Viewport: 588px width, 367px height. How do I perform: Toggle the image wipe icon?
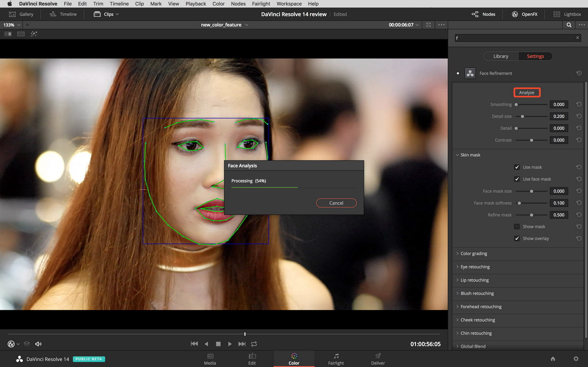point(8,34)
